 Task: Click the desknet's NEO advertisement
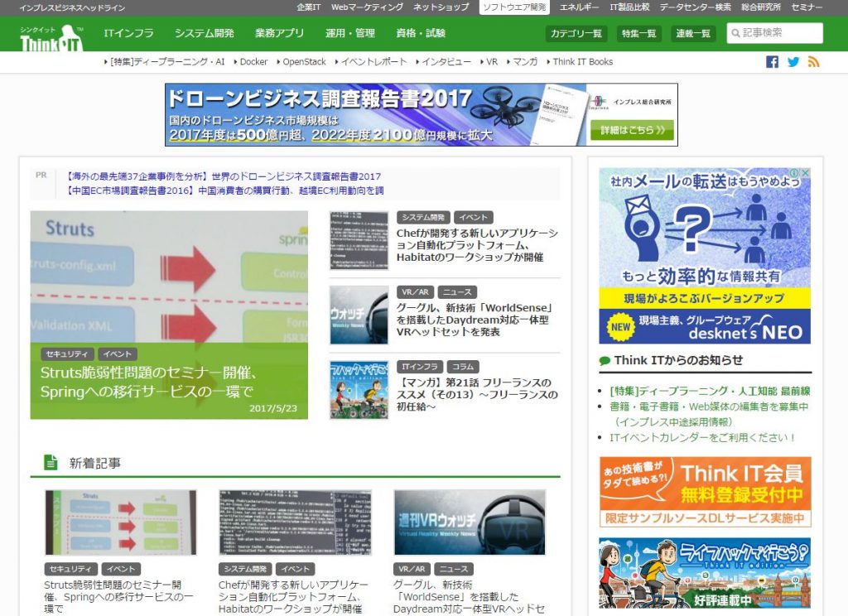coord(705,256)
